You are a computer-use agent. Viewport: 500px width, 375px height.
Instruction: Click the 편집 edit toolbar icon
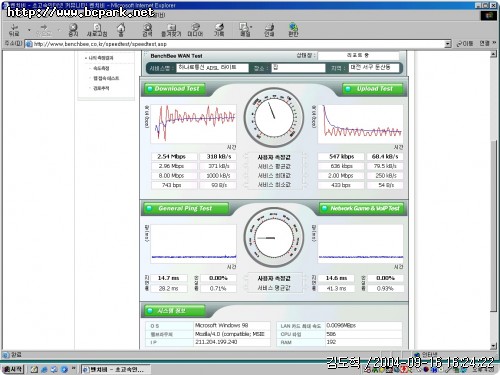pos(293,30)
